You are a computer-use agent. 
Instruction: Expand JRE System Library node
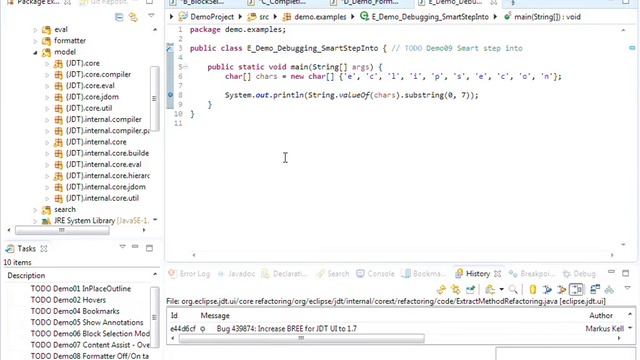[x=35, y=221]
